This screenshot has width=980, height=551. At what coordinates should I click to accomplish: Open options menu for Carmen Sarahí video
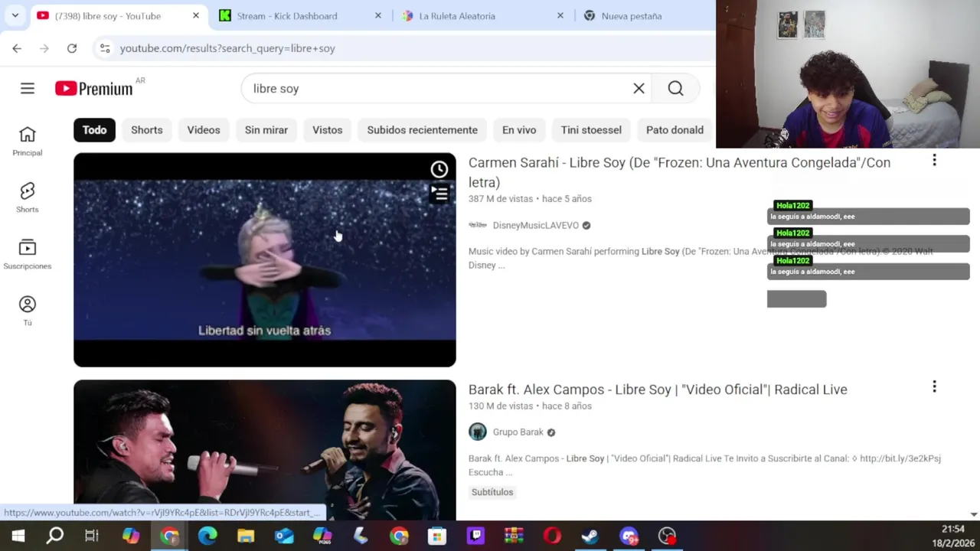pyautogui.click(x=934, y=160)
